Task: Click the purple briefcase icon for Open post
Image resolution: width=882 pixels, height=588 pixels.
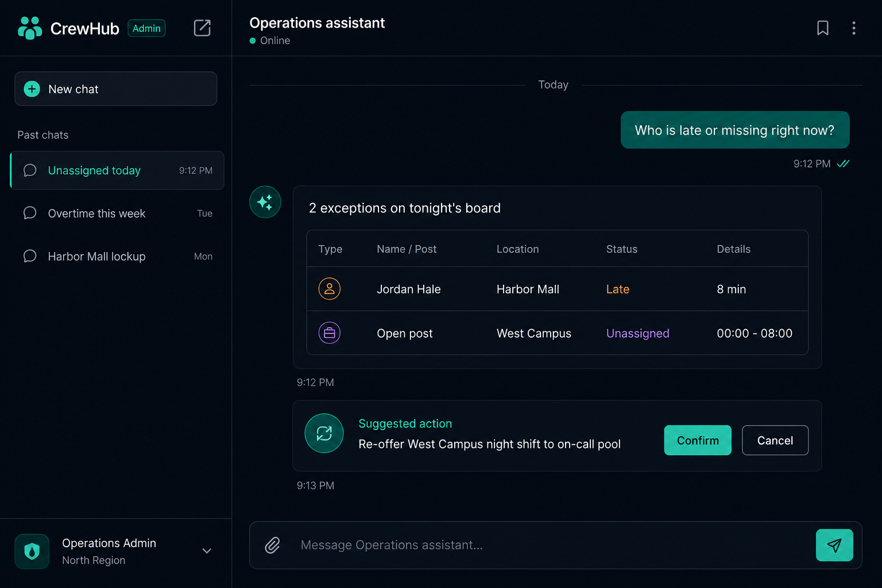Action: (330, 333)
